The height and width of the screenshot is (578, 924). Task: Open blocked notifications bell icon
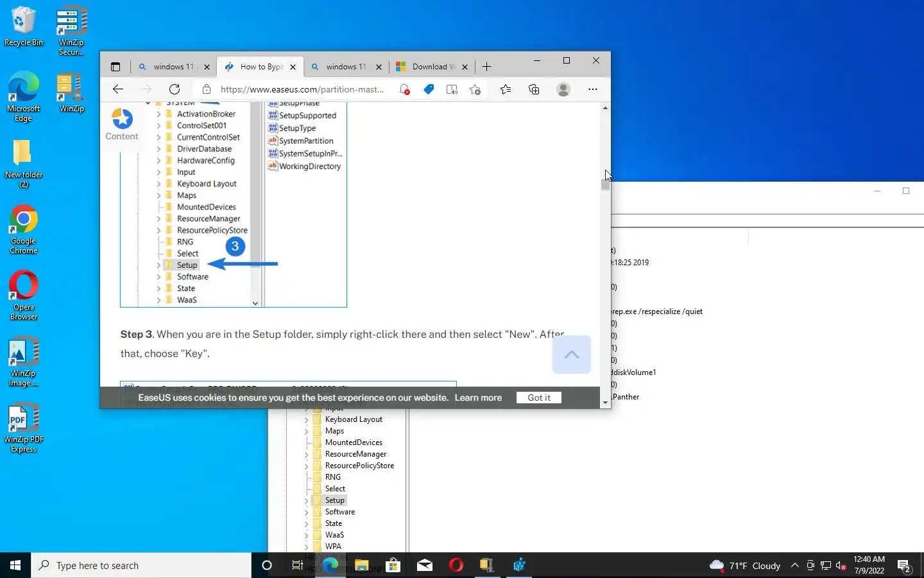pos(404,89)
